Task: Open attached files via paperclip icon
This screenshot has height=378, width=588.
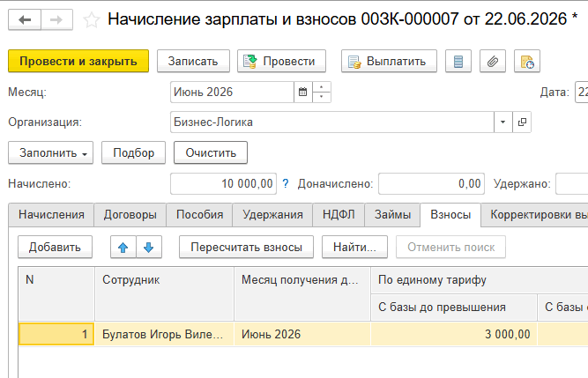Action: 493,61
